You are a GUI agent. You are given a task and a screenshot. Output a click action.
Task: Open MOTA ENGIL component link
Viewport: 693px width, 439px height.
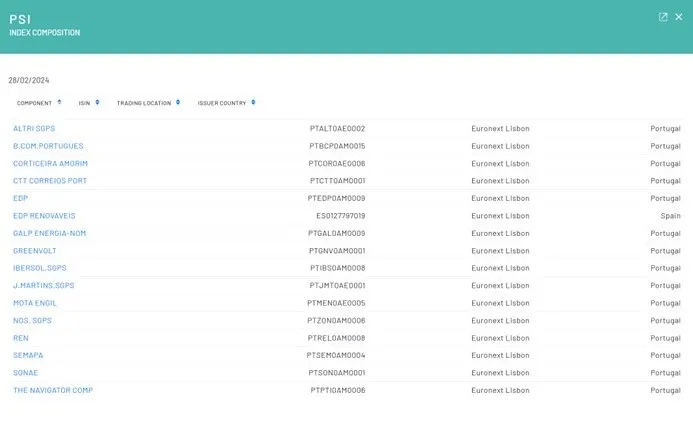coord(34,303)
